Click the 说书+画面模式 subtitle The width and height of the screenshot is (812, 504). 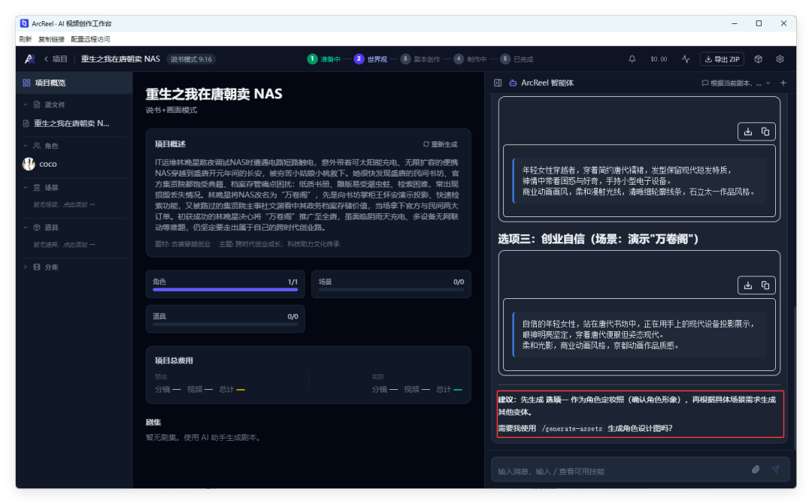tap(171, 110)
